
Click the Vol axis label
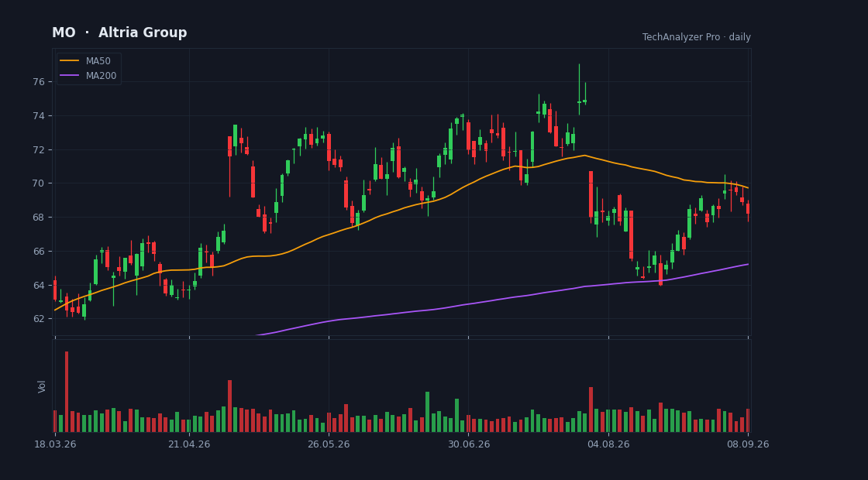point(42,386)
